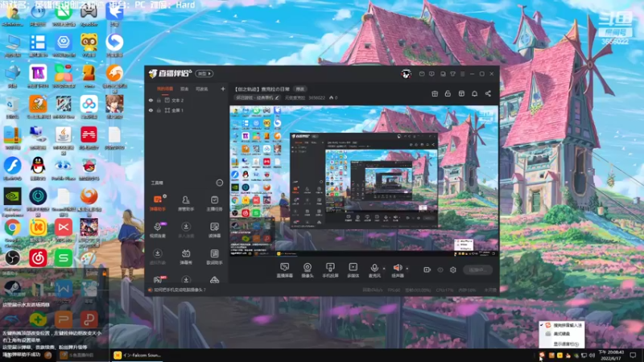Image resolution: width=644 pixels, height=362 pixels.
Task: Open the 房管助手 room manager tool
Action: point(186,204)
